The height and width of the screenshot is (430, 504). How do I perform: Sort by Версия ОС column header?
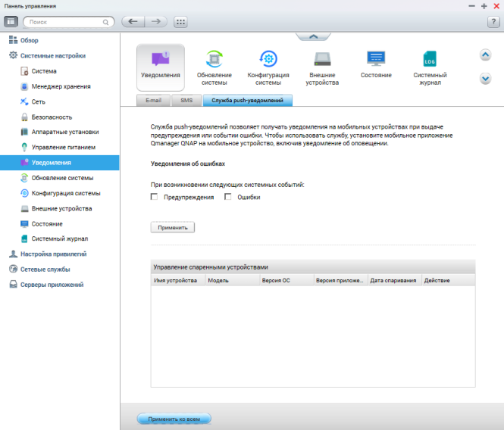click(x=286, y=280)
